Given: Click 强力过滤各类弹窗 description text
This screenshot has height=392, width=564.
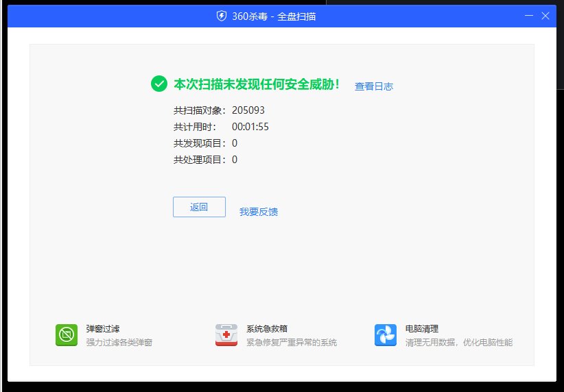Looking at the screenshot, I should (x=119, y=343).
